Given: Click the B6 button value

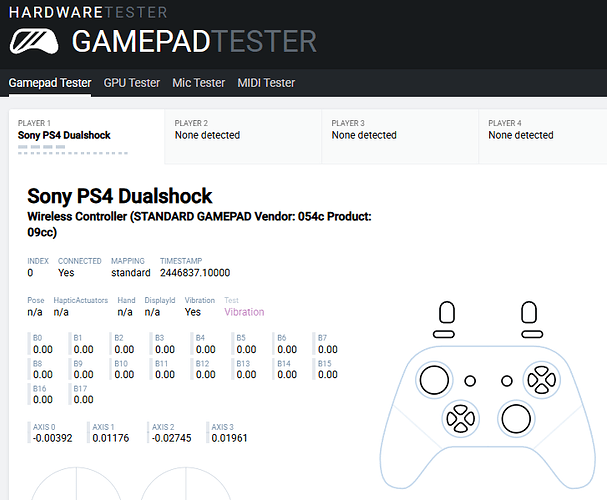Looking at the screenshot, I should click(x=287, y=349).
